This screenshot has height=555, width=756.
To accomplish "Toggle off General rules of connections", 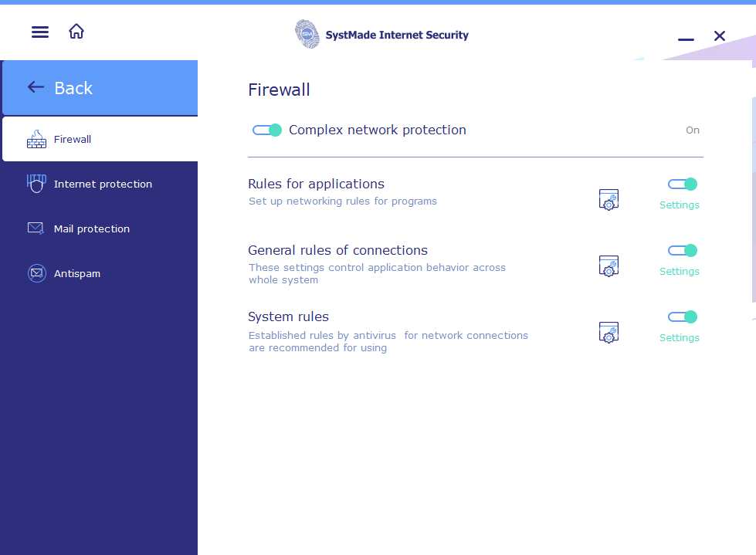I will (x=681, y=250).
